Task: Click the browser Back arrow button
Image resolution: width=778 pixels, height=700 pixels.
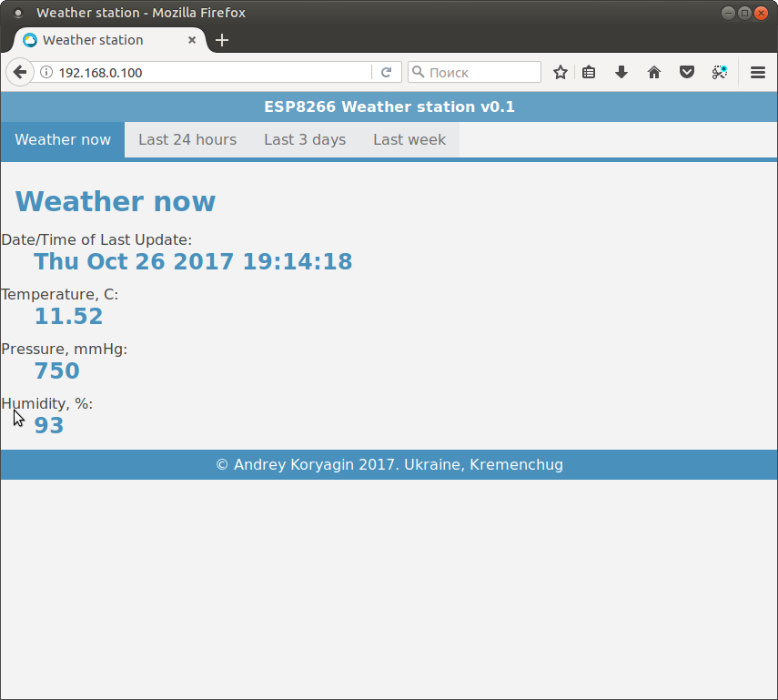Action: point(19,72)
